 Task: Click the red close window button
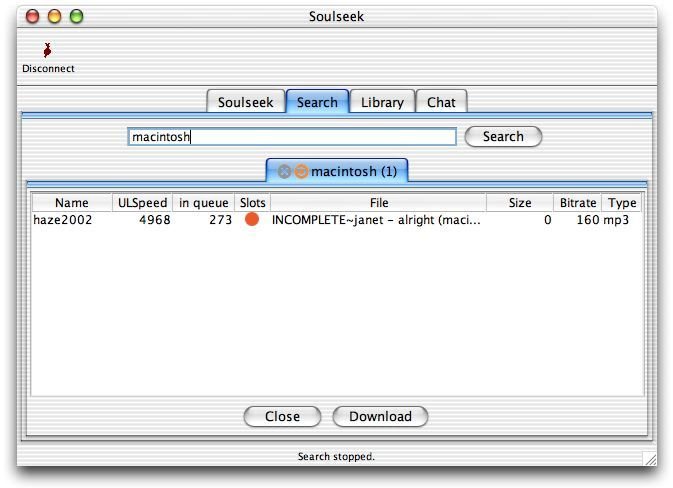click(33, 16)
